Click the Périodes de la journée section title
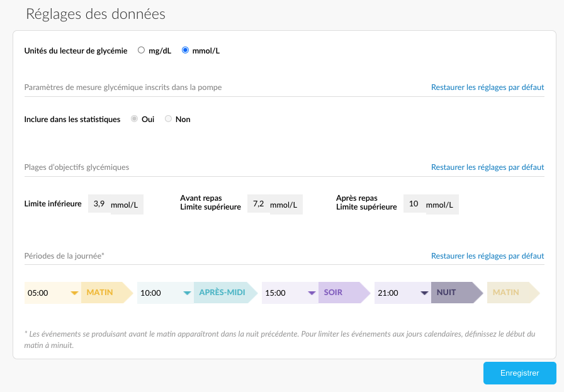The width and height of the screenshot is (564, 392). 64,256
